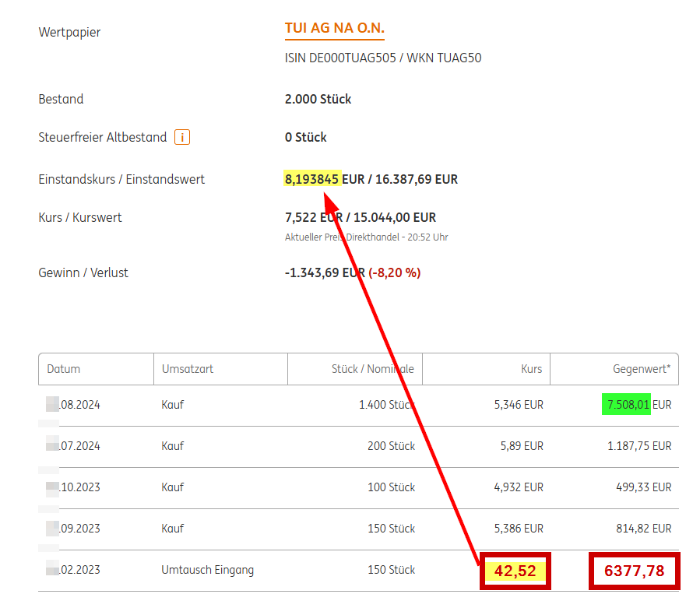Click the red -8,20 % loss percentage

(x=395, y=273)
